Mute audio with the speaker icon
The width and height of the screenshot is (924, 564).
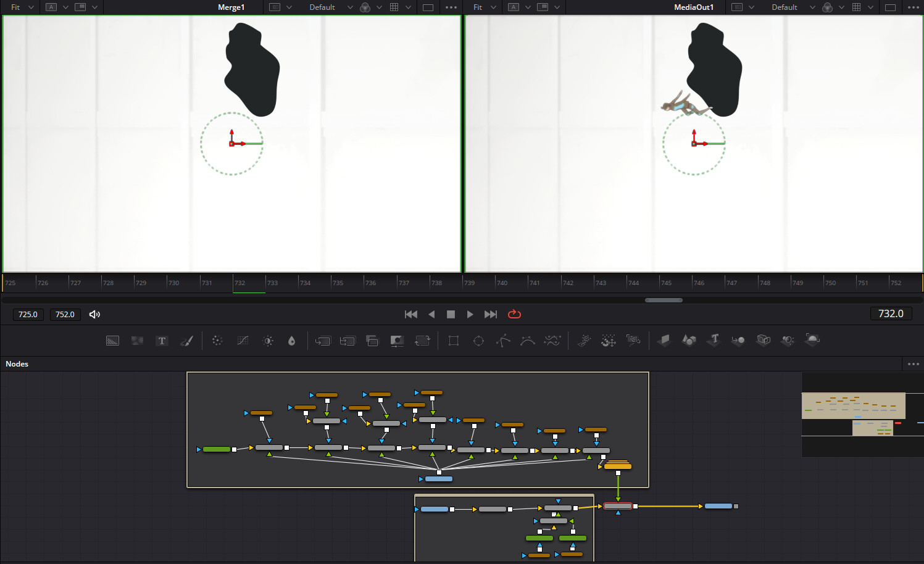[94, 314]
